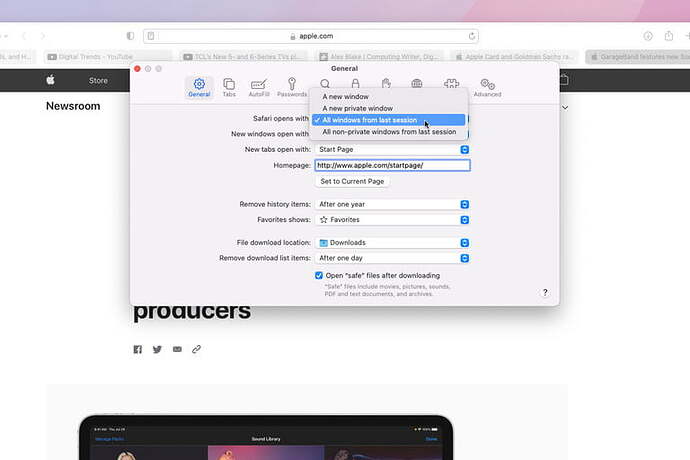Select "All non-private windows from last session"

[x=388, y=132]
